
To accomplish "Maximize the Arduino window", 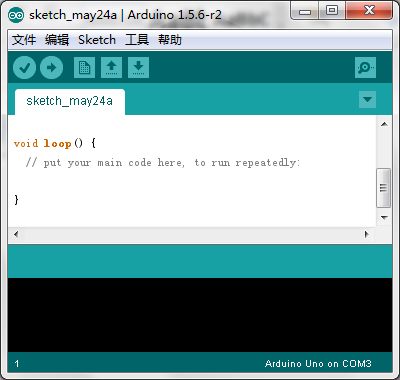I will click(332, 11).
